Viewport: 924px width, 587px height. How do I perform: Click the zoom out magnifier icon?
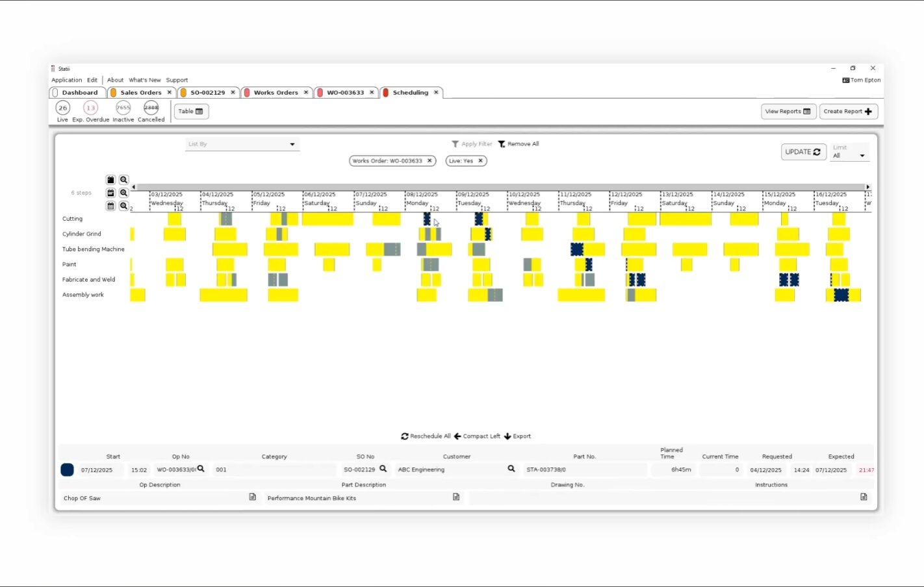pos(123,180)
